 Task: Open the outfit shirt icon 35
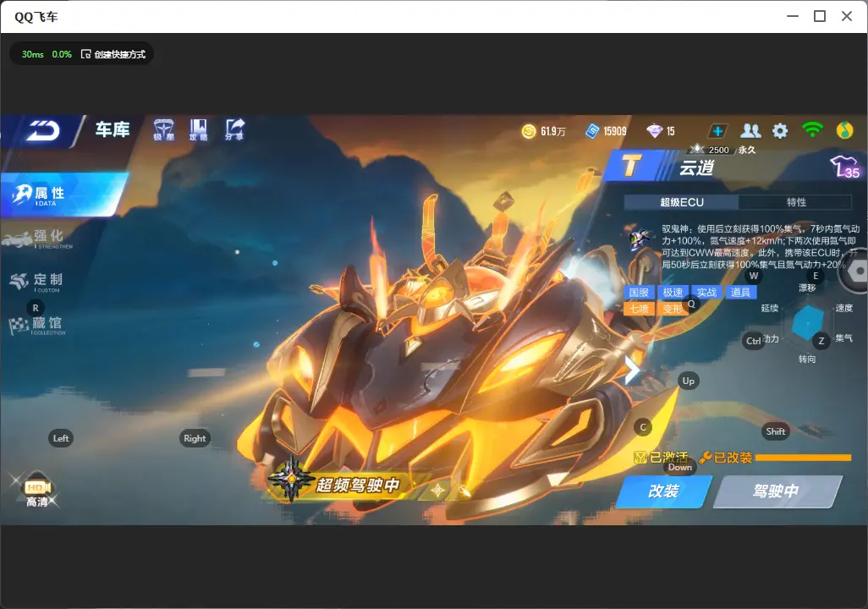click(844, 167)
